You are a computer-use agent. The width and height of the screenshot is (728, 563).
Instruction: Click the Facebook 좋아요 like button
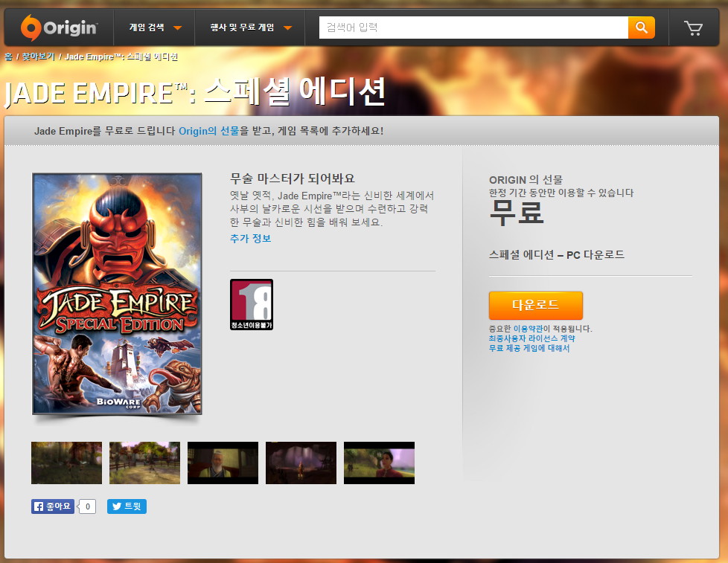click(x=54, y=506)
